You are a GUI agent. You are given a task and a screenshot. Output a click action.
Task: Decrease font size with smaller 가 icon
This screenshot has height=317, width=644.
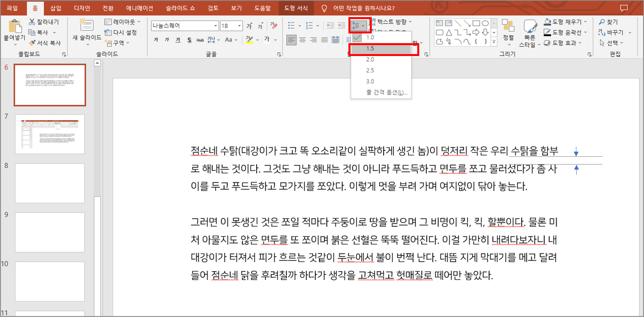pyautogui.click(x=260, y=26)
